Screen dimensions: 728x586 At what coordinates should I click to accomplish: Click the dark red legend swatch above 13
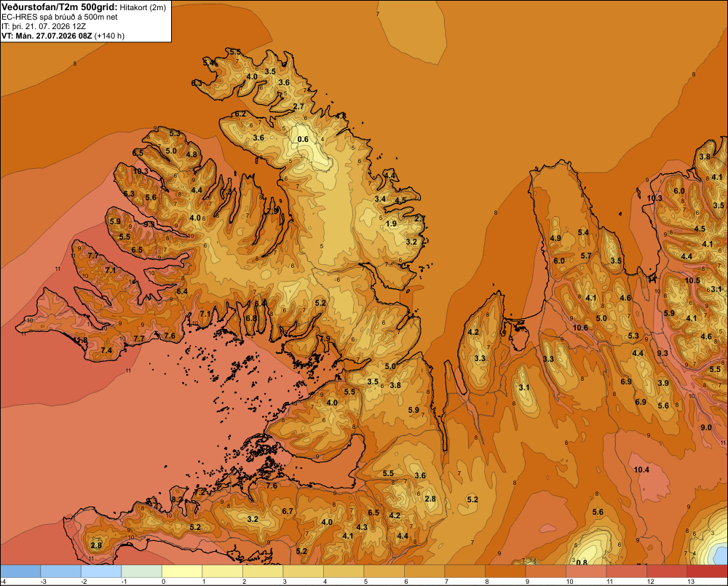tap(707, 571)
